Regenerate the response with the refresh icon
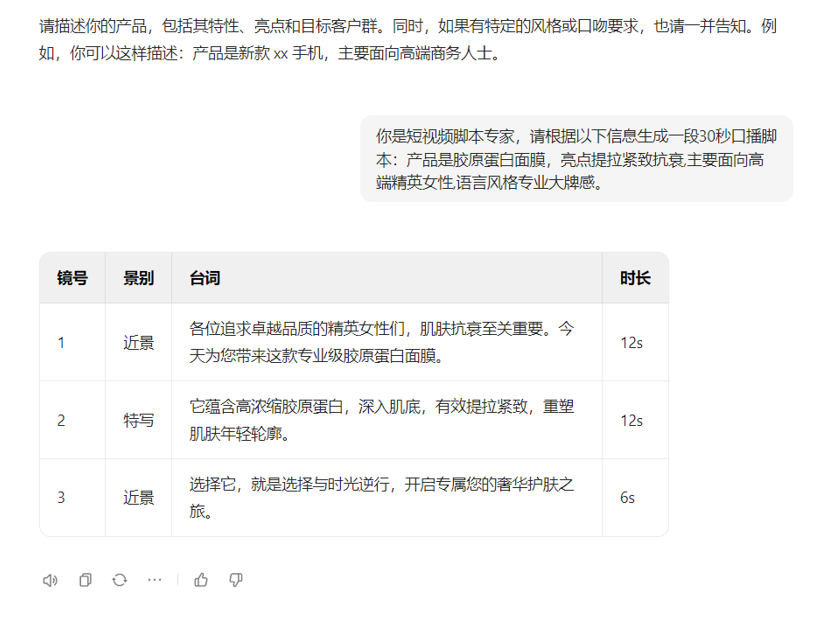 pos(120,579)
